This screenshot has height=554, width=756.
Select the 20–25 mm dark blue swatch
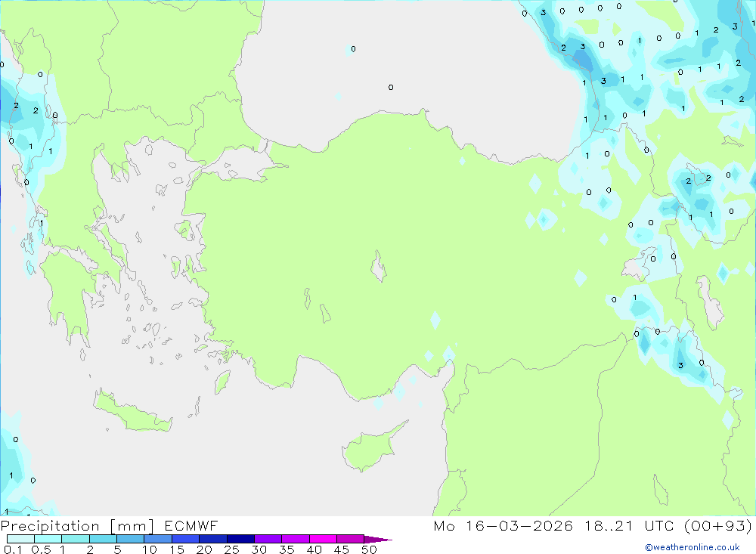point(212,539)
